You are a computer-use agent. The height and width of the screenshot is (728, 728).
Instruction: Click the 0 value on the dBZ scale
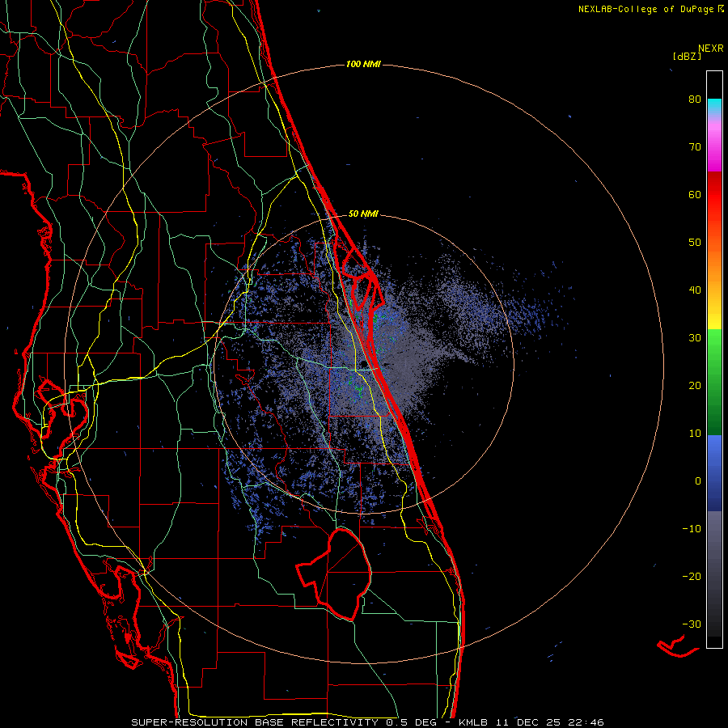tap(698, 481)
